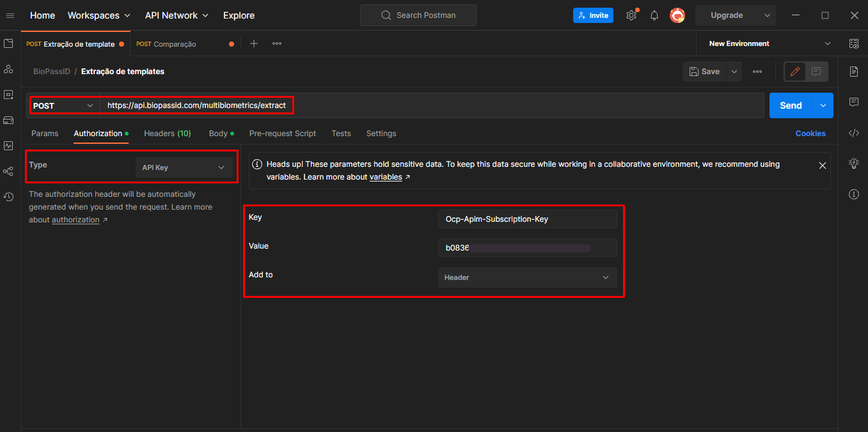Switch to the Tests tab
868x432 pixels.
point(341,134)
